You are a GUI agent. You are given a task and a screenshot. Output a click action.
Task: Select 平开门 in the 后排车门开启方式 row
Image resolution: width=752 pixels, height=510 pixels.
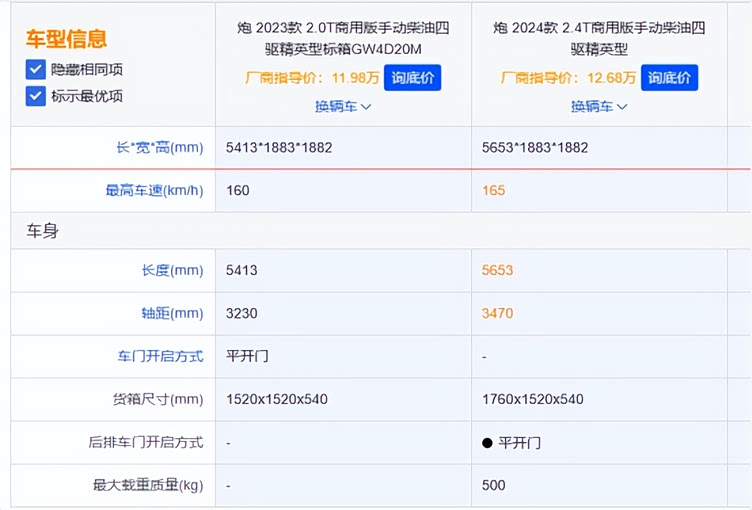point(519,442)
